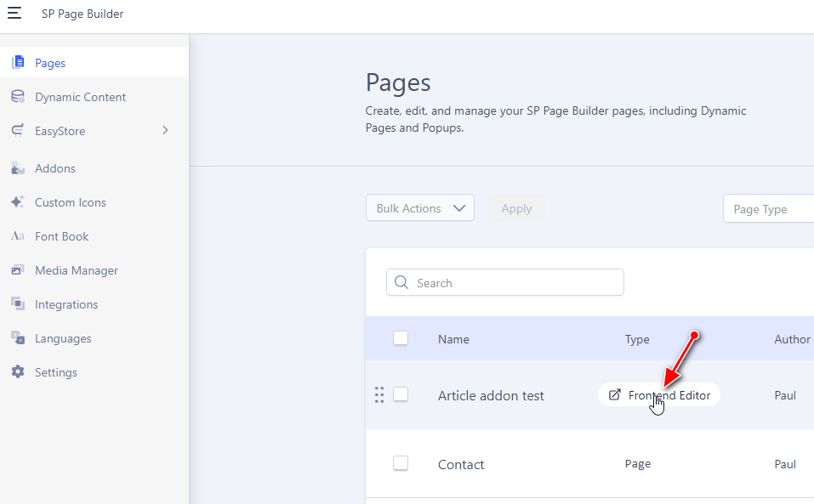This screenshot has height=504, width=814.
Task: Click the Dynamic Content database icon
Action: point(18,97)
